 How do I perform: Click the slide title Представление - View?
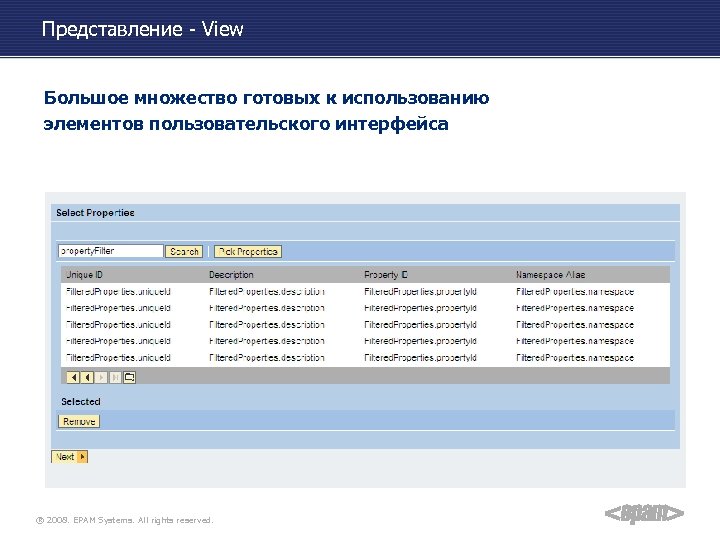point(142,29)
